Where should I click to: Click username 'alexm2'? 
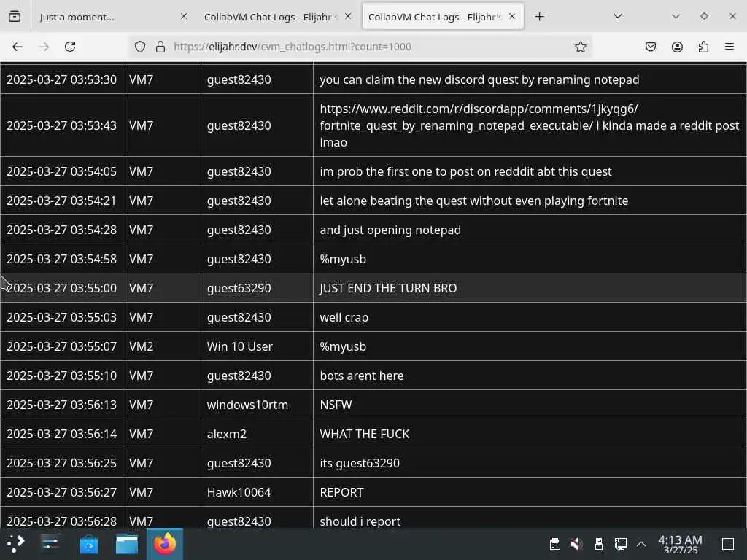click(227, 434)
